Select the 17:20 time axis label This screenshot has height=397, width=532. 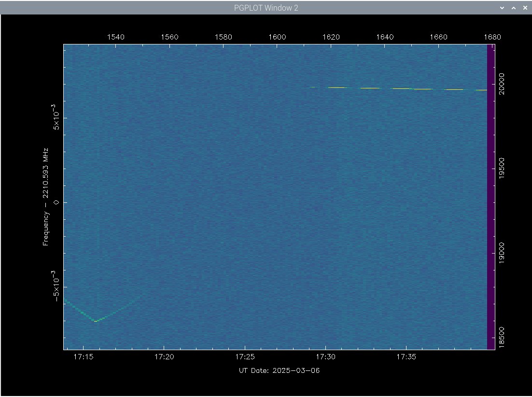click(164, 357)
